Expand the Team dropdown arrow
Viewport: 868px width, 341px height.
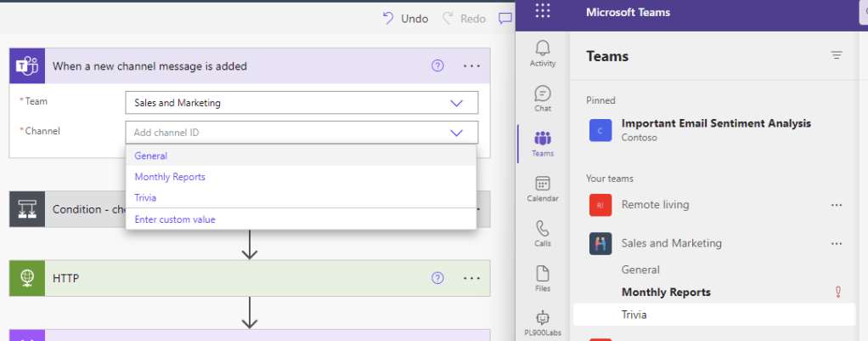click(x=456, y=103)
